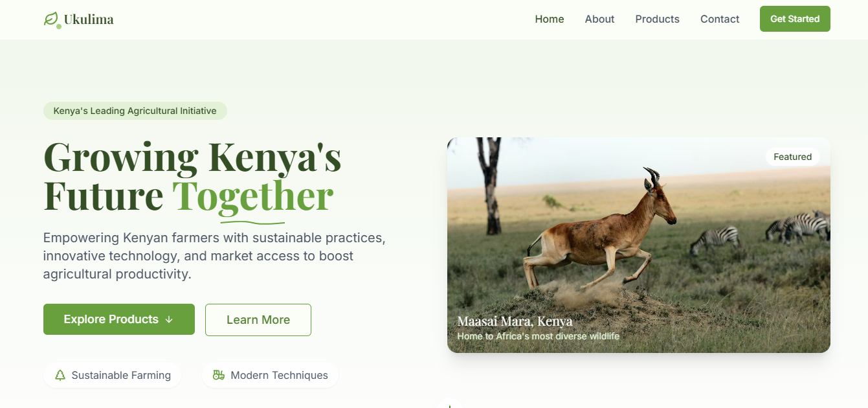Click the Kenya's Leading Agricultural Initiative pill
Screen dimensions: 868x408
pyautogui.click(x=135, y=111)
